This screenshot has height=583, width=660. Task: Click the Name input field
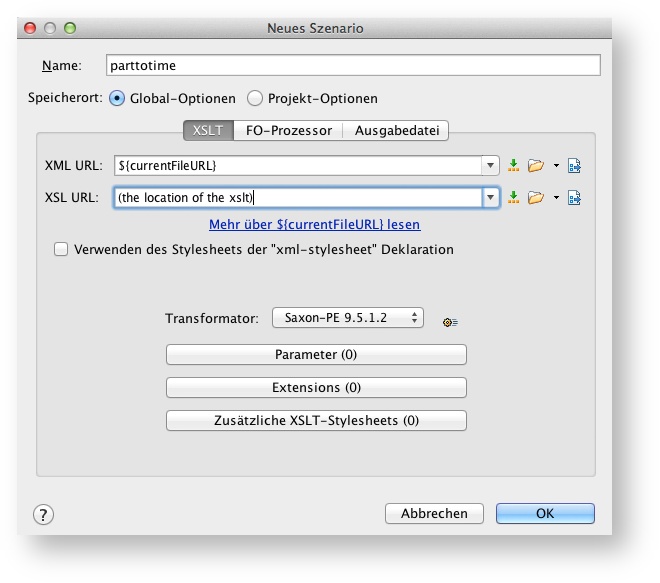[353, 66]
